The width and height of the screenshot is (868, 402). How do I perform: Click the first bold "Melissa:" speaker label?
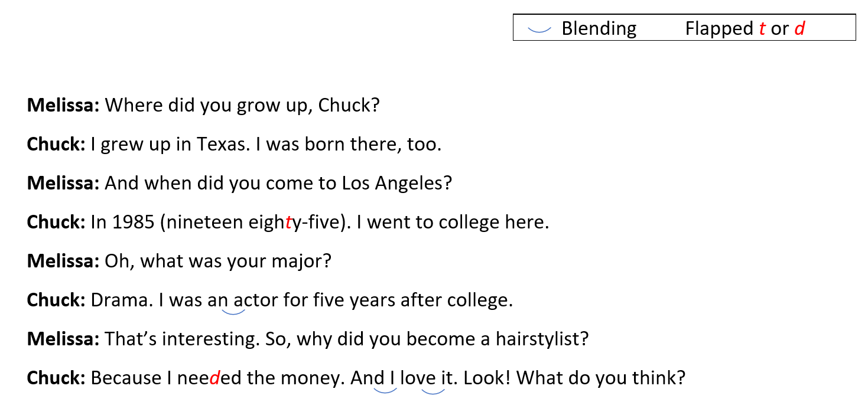(x=64, y=106)
